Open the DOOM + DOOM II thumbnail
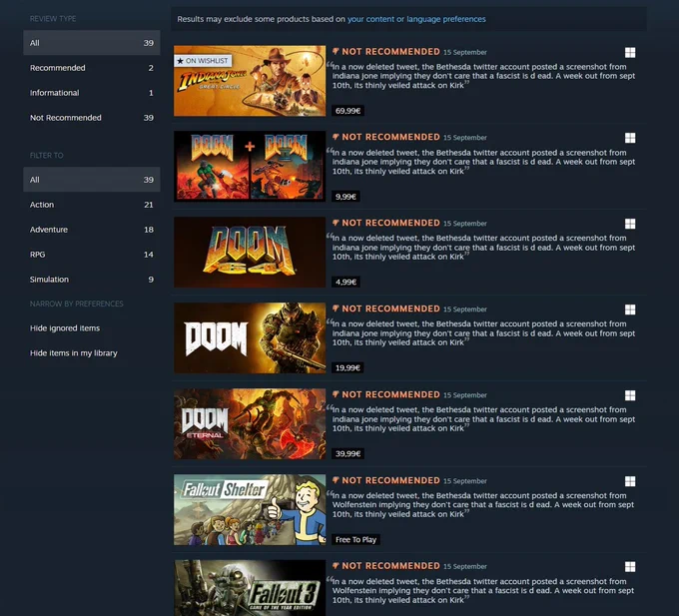This screenshot has width=679, height=616. click(x=250, y=166)
